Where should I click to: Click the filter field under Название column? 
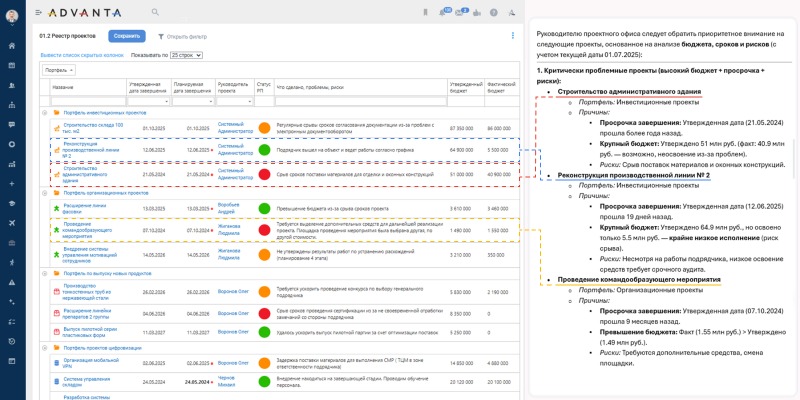pyautogui.click(x=88, y=101)
